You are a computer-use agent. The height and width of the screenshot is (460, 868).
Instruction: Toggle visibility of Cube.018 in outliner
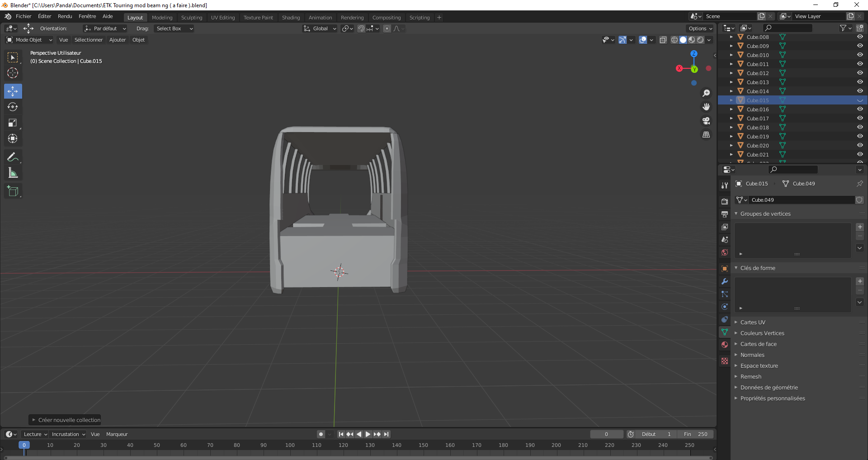(x=860, y=127)
